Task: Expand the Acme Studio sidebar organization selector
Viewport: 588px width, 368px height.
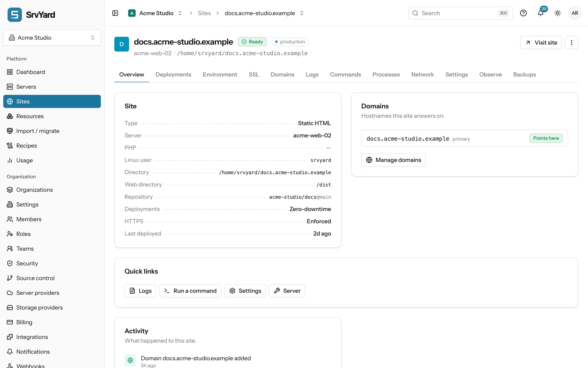Action: coord(52,38)
